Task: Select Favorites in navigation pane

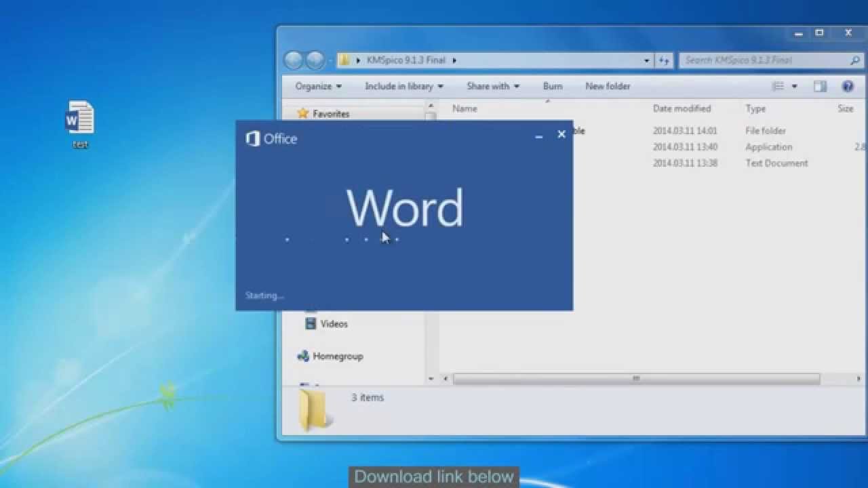Action: [x=323, y=114]
